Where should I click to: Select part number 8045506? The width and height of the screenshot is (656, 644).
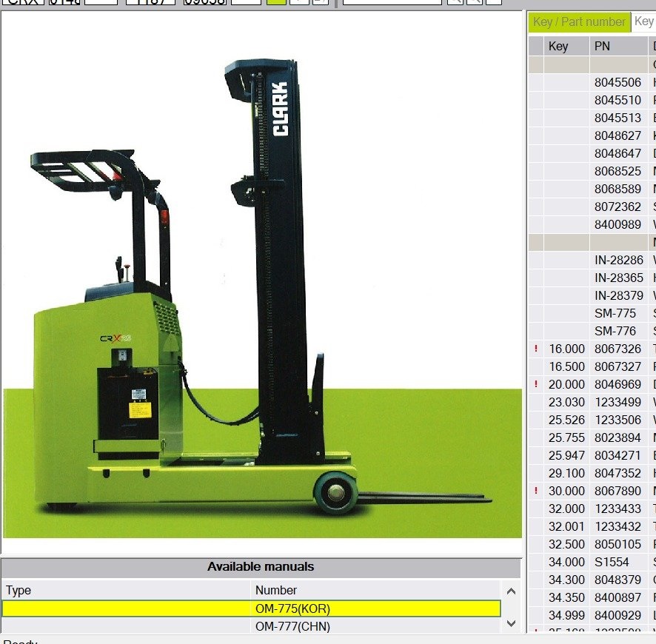[617, 82]
